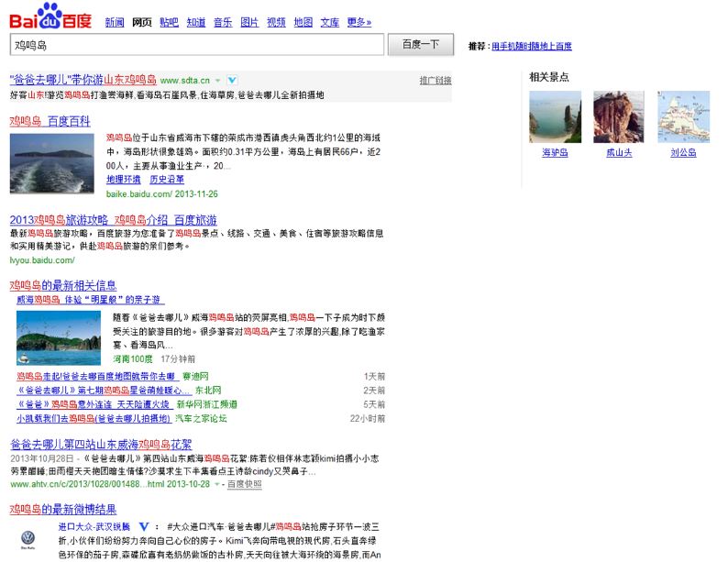Viewport: 728px width, 562px height.
Task: Click the blue V verification badge after 进口大众-武汉锐腾
Action: pyautogui.click(x=144, y=527)
